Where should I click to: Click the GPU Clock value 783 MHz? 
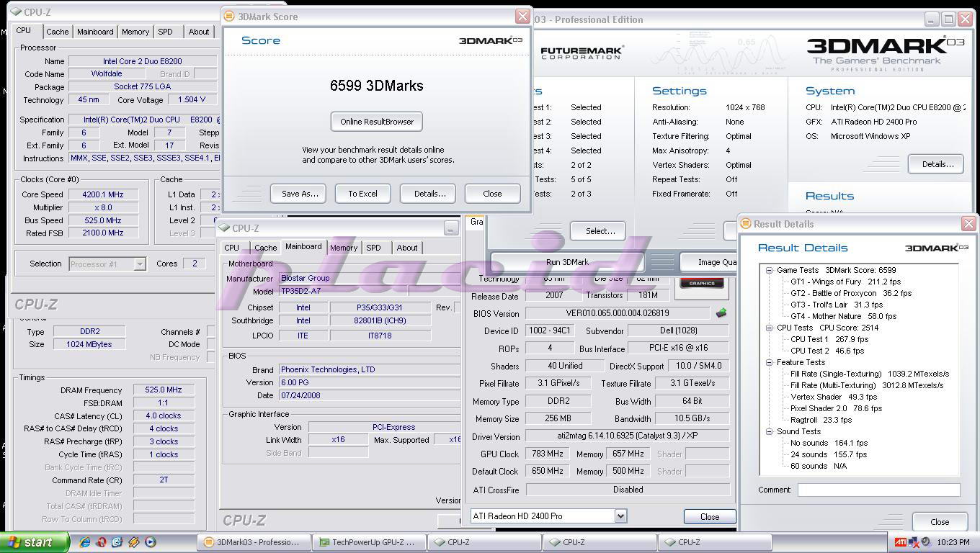(x=549, y=454)
